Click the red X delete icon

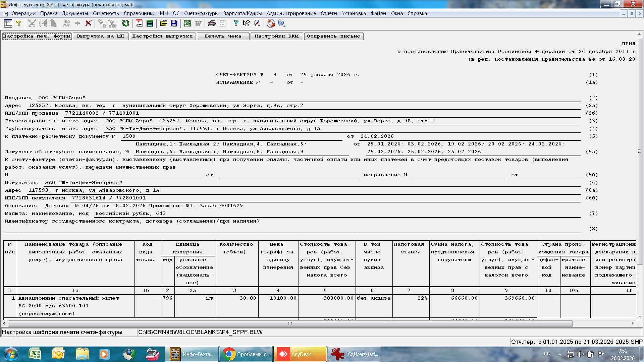coord(88,23)
